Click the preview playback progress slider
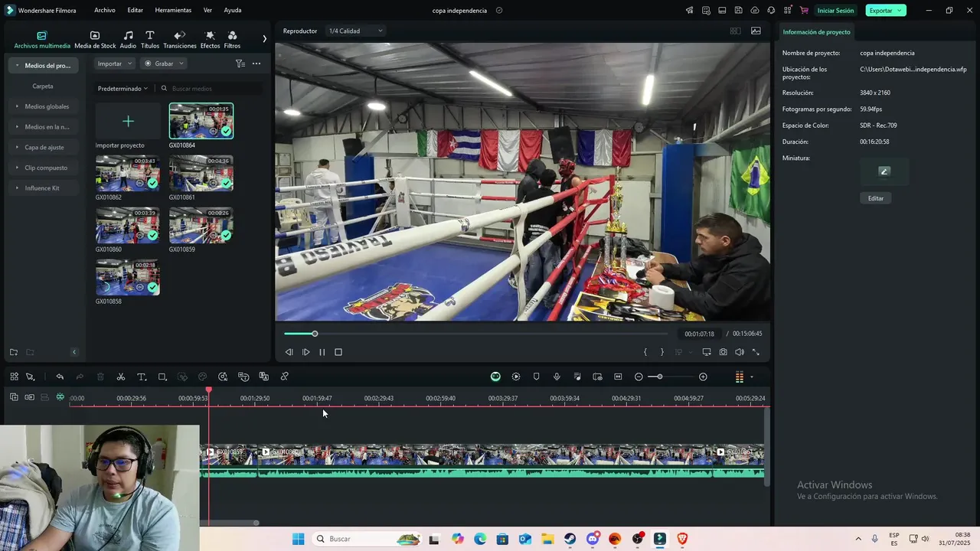980x551 pixels. (x=475, y=334)
